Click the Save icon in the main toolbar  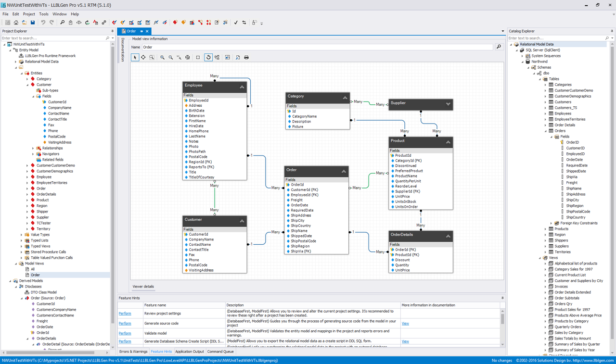[33, 22]
